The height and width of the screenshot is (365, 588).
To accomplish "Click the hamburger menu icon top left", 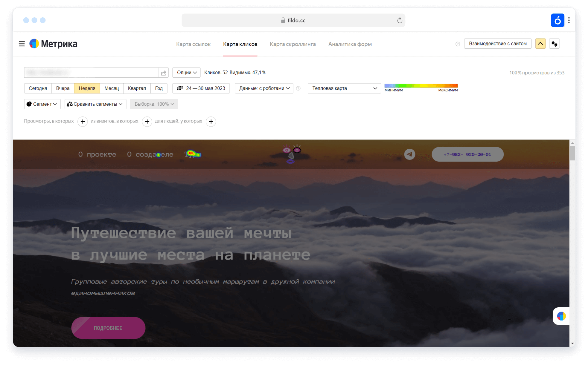I will 22,44.
